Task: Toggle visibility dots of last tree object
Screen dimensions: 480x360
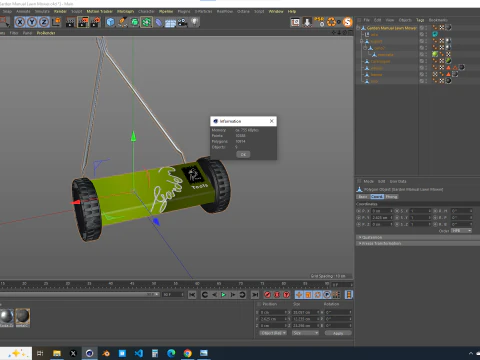Action: point(426,81)
